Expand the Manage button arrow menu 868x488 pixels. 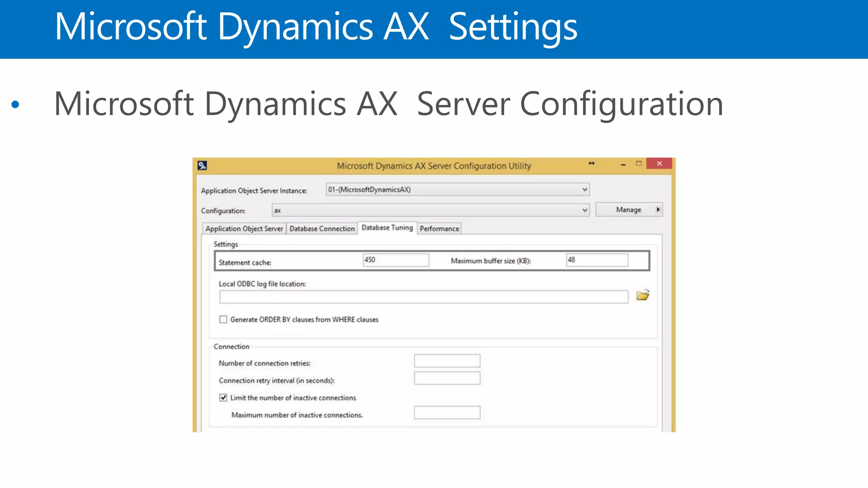pos(658,210)
